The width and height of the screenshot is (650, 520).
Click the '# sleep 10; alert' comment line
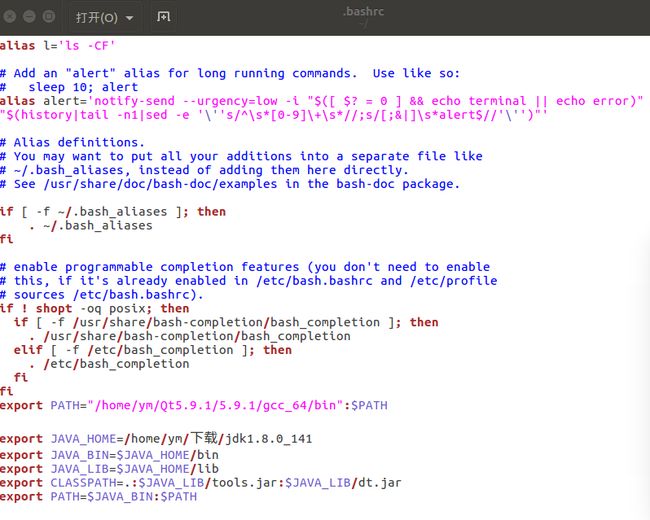coord(69,87)
